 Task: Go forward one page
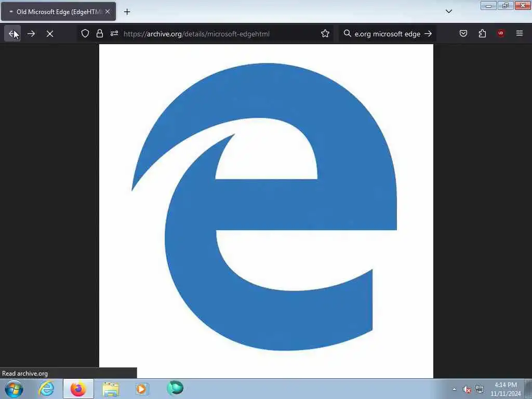point(31,34)
